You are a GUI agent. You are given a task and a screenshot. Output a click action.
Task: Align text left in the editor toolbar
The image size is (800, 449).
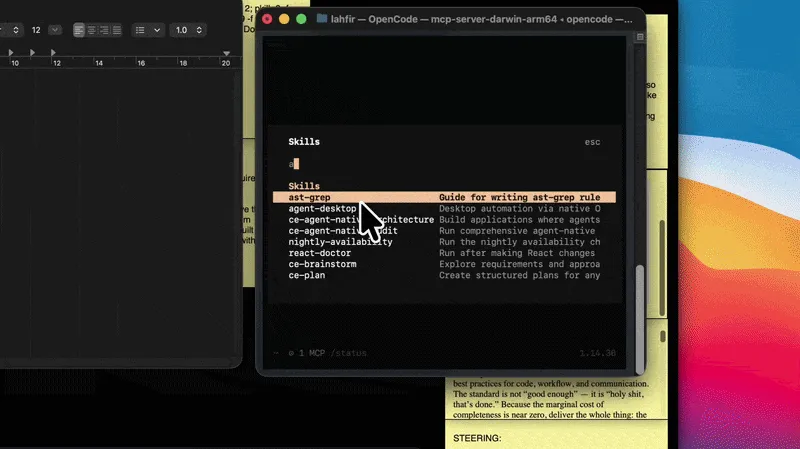click(79, 30)
